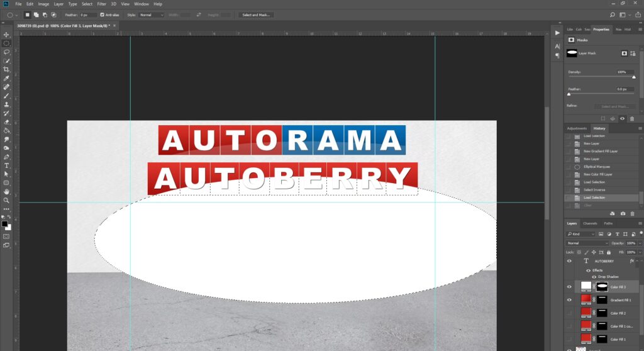
Task: Show the Color Fill 2 layer
Action: (569, 313)
